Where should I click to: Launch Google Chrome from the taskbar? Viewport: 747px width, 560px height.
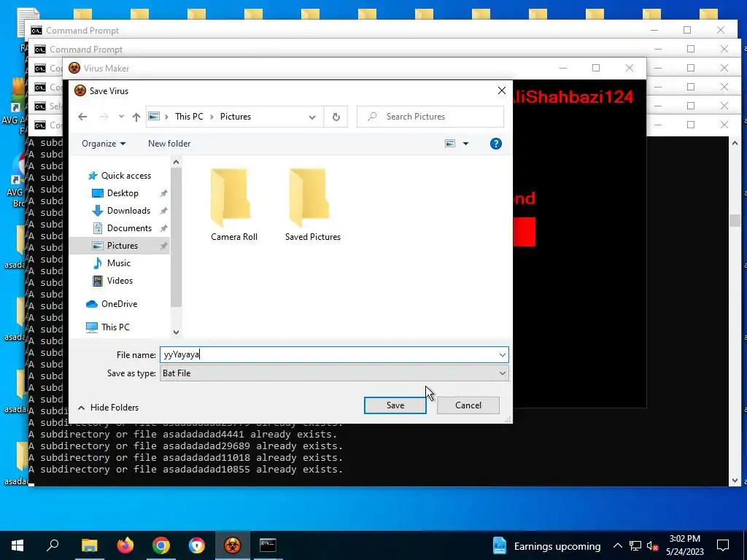click(161, 545)
